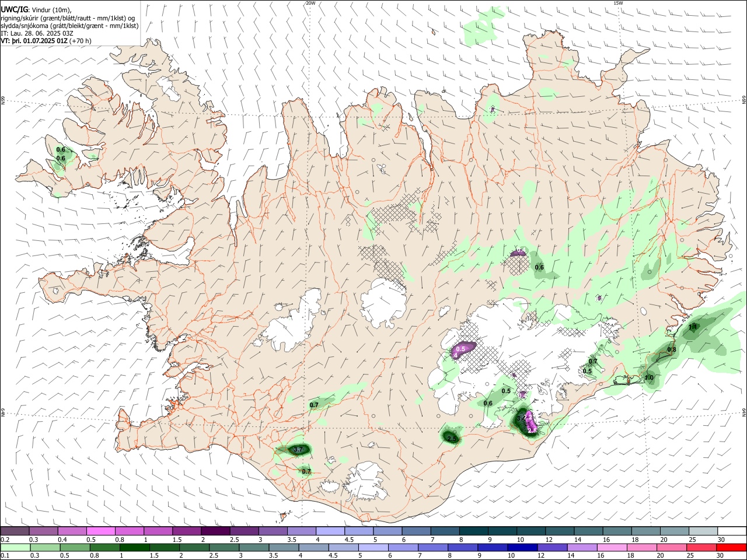The height and width of the screenshot is (560, 747).
Task: Click the '2.5' precipitation value on the map
Action: pyautogui.click(x=451, y=438)
